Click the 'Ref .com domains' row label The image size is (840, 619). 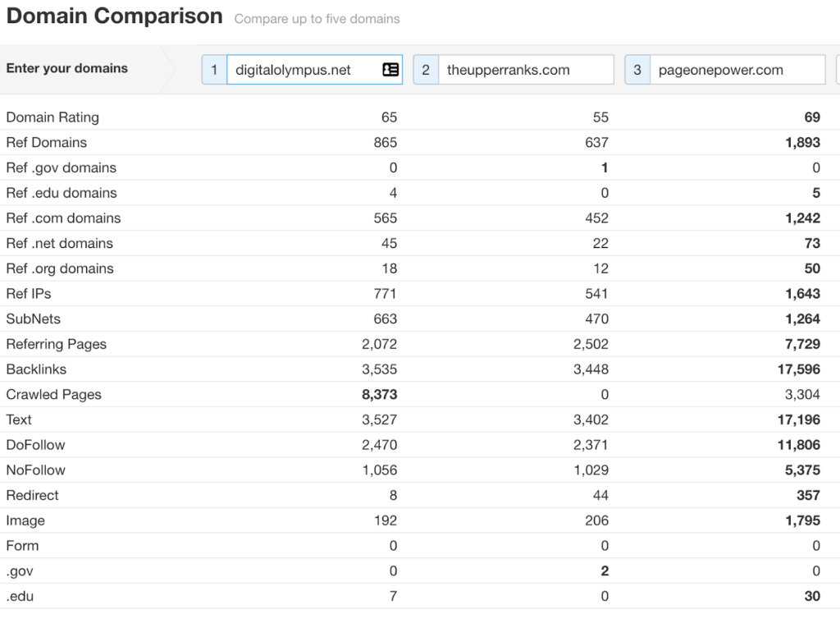tap(64, 218)
